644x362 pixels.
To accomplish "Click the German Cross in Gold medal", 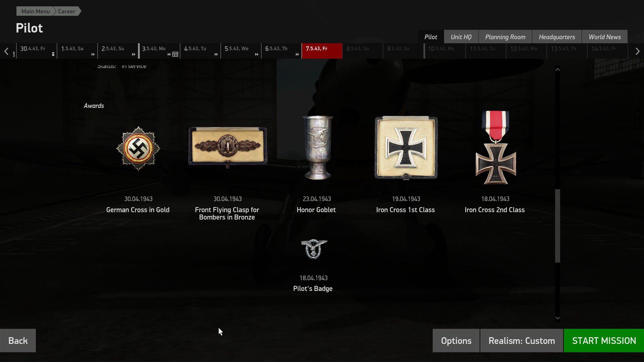I will click(138, 148).
